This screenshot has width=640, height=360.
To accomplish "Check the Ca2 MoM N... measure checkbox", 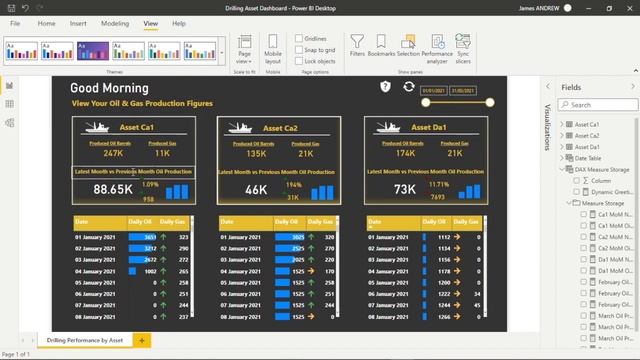I will coord(584,237).
